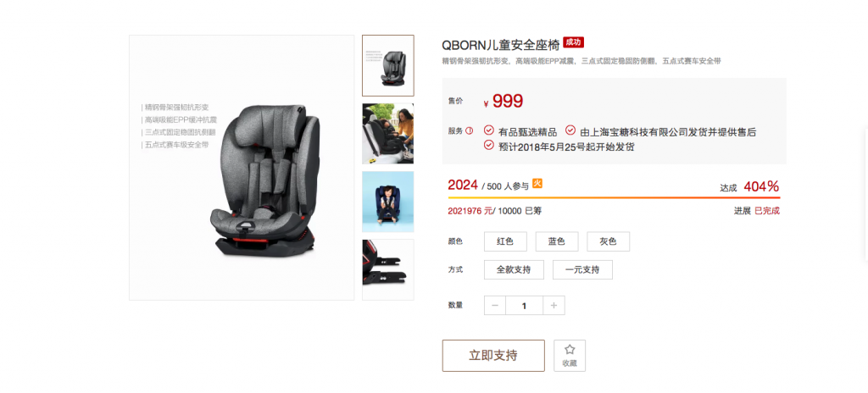This screenshot has height=393, width=868.
Task: Click the checkmark icon beside 预计2018年5月25号
Action: (489, 145)
